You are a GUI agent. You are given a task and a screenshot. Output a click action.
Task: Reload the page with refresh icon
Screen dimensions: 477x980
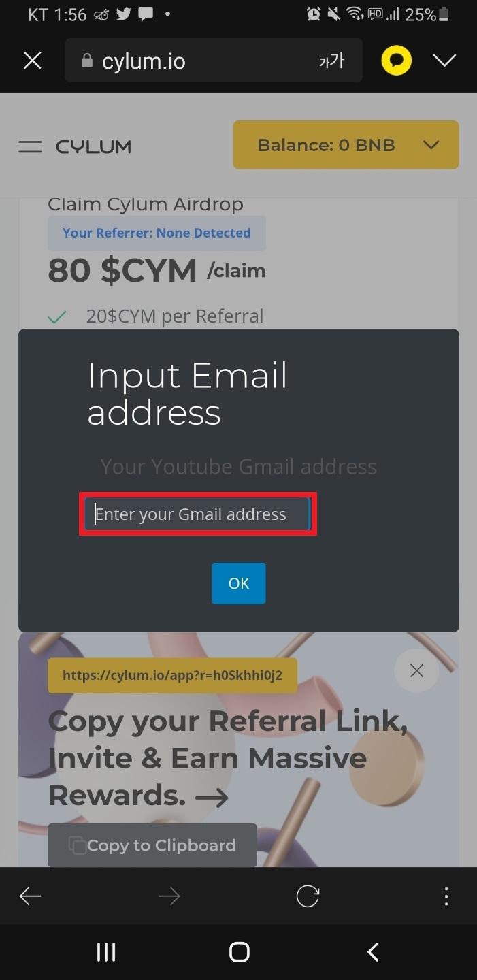pos(308,896)
